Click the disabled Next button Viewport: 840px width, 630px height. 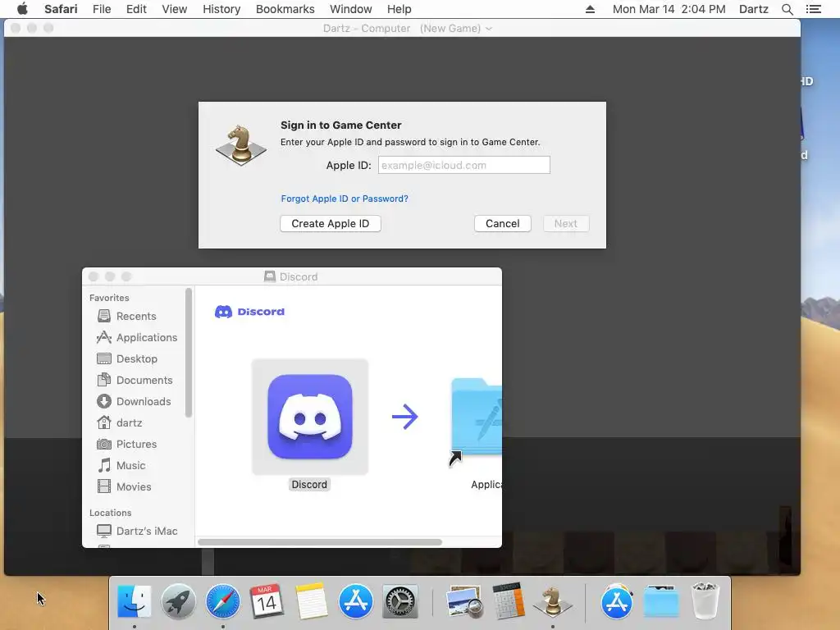pos(566,223)
